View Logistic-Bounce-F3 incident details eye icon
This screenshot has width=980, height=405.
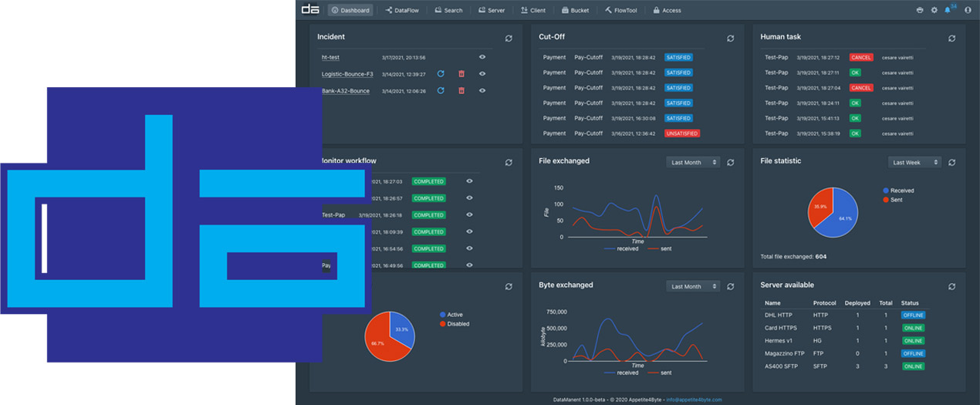(482, 74)
